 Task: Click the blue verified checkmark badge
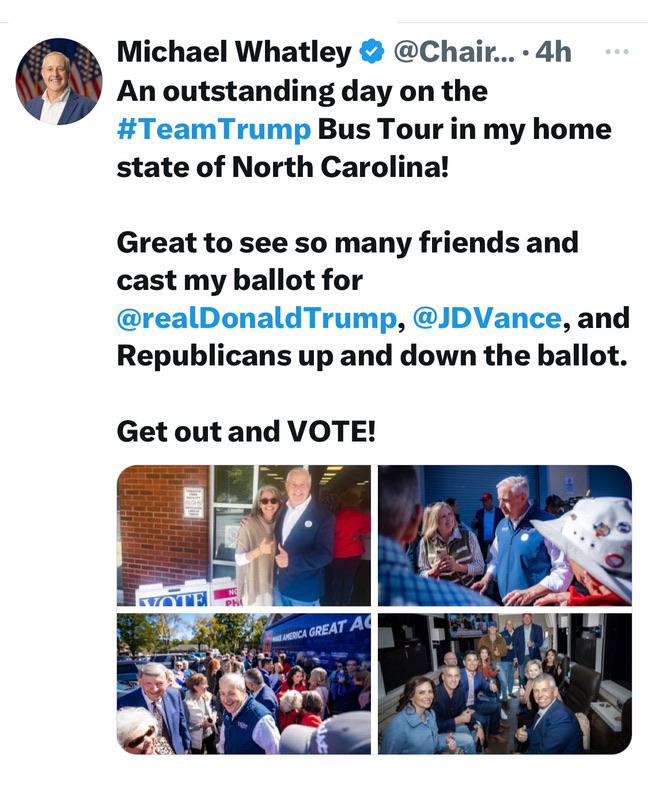[x=372, y=52]
